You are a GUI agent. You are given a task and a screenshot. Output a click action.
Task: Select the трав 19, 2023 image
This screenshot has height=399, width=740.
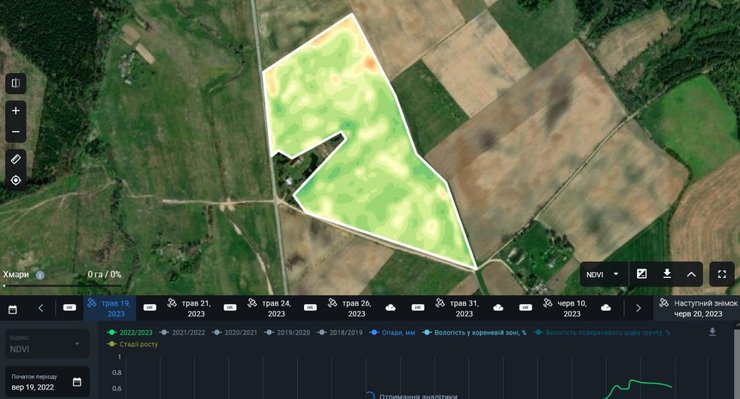click(110, 308)
